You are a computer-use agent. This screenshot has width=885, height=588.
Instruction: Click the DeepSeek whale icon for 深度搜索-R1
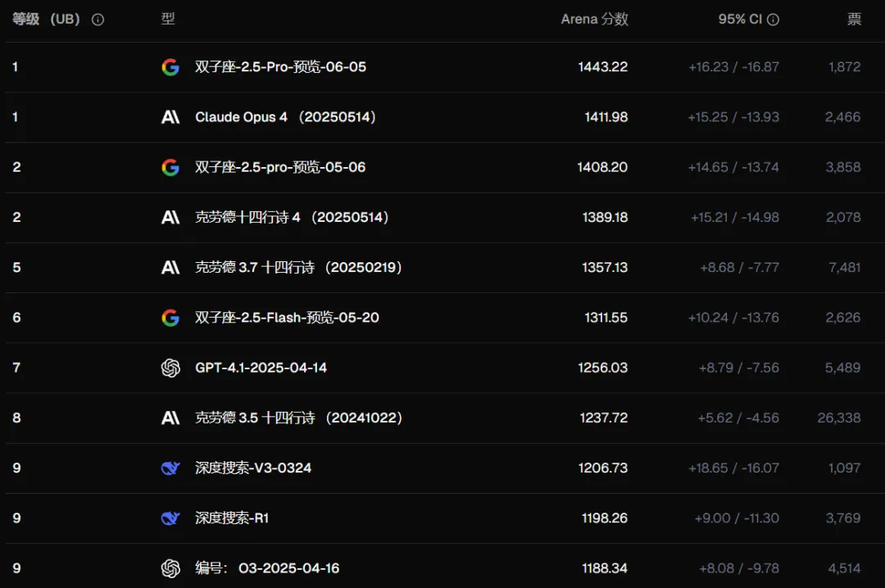coord(170,518)
